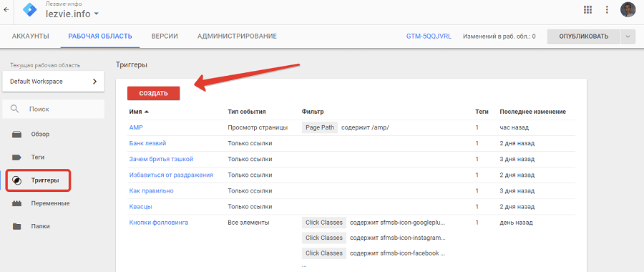Image resolution: width=644 pixels, height=272 pixels.
Task: Click the Опубликовать button
Action: (x=584, y=37)
